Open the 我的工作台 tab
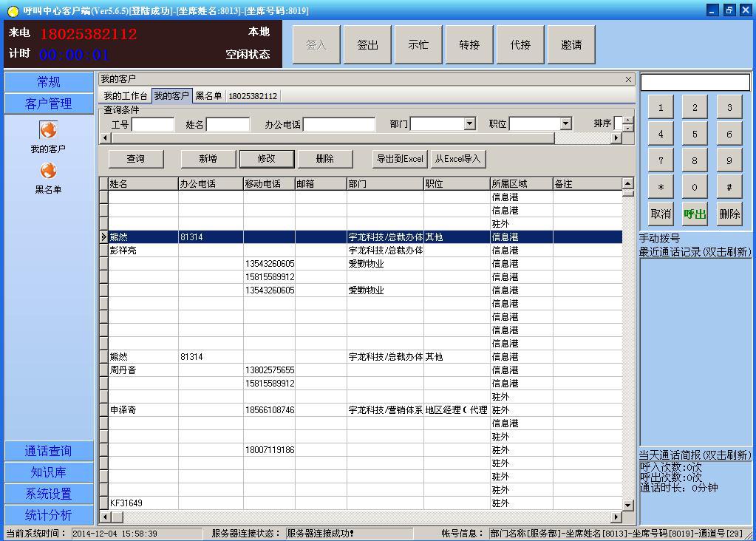The width and height of the screenshot is (756, 541). coord(125,96)
